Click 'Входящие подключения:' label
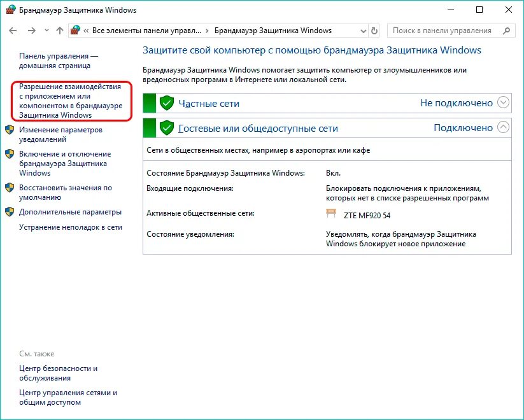The height and width of the screenshot is (420, 524). [190, 188]
